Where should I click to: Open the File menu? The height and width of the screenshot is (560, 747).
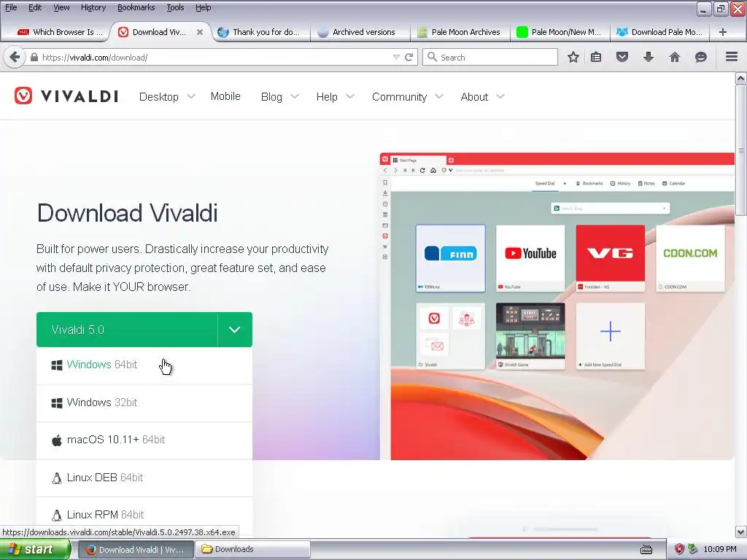[x=11, y=7]
